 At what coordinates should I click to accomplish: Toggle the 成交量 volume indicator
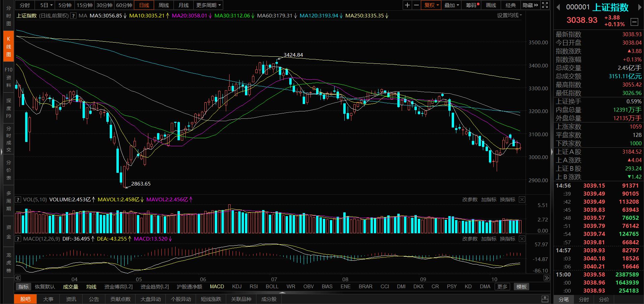[x=70, y=287]
